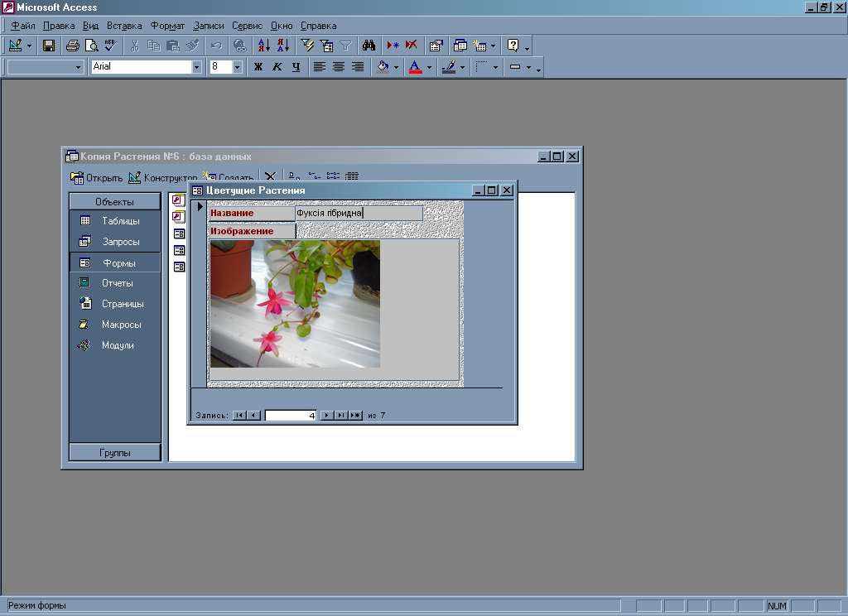Open the Properties sheet icon
Screen dimensions: 848x616
click(436, 46)
